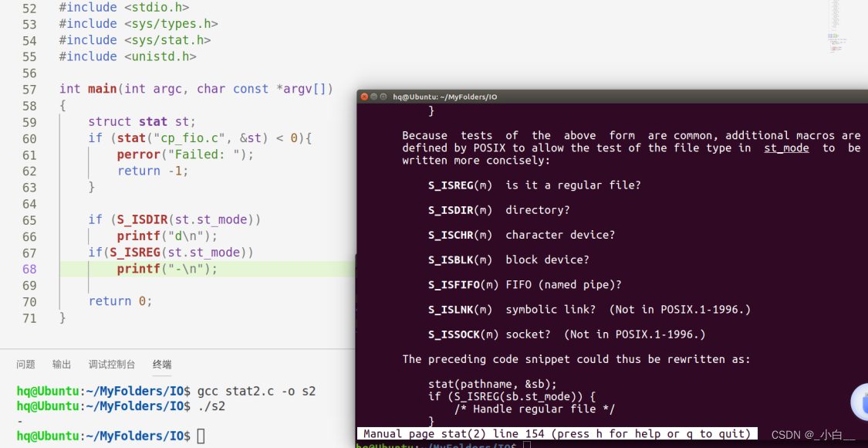The image size is (868, 448).
Task: Place cursor at the VS Code terminal prompt box
Action: (x=201, y=436)
